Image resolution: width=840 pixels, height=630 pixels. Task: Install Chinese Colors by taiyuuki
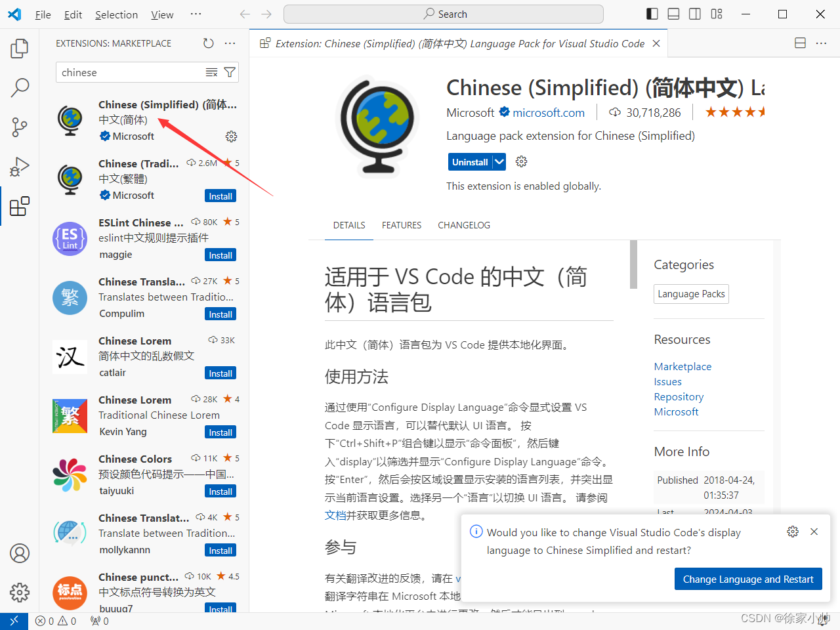[220, 492]
